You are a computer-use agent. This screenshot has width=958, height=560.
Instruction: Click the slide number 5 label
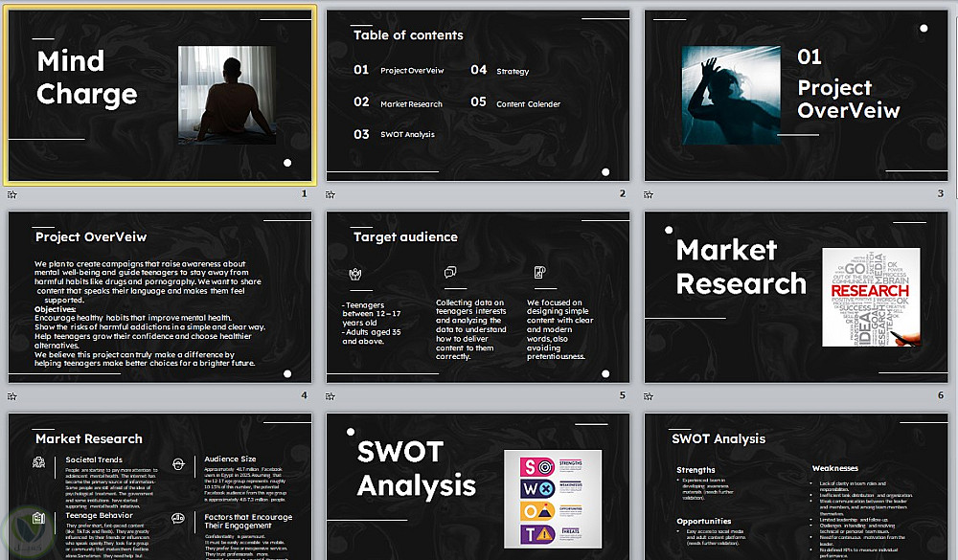623,395
